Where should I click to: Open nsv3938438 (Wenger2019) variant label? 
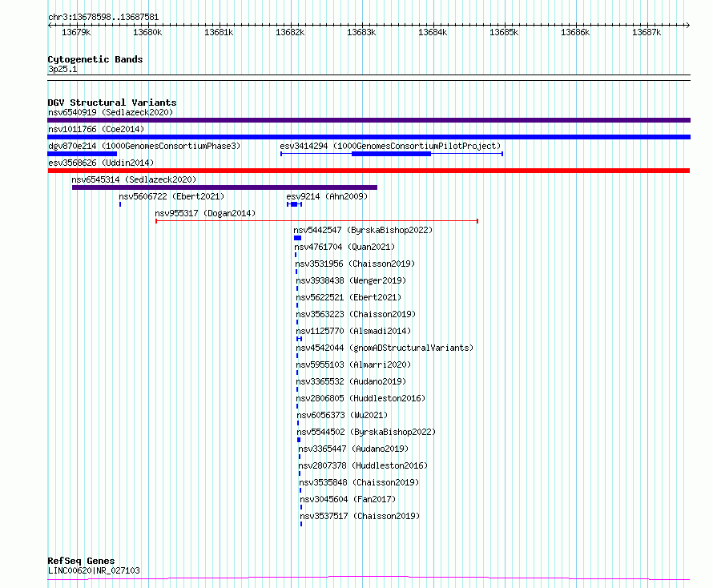coord(351,280)
